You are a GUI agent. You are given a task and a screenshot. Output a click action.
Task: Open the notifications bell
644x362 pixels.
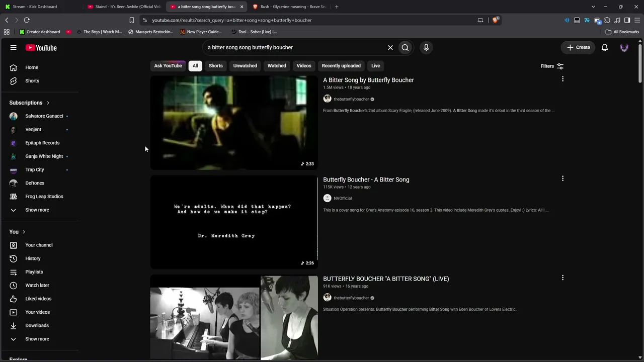[605, 47]
